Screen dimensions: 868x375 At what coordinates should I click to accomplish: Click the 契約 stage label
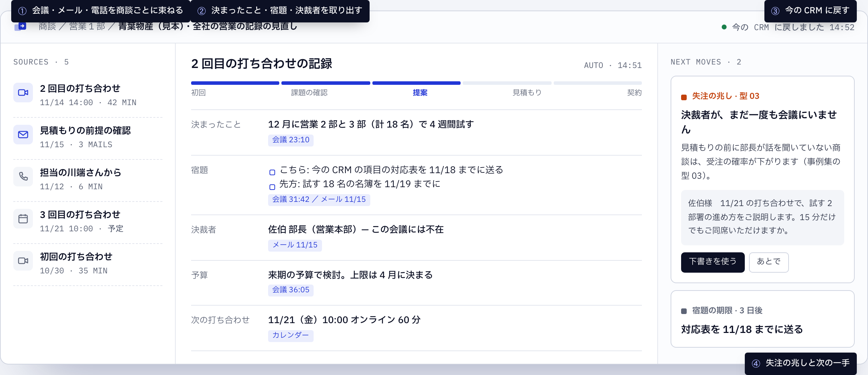(634, 93)
